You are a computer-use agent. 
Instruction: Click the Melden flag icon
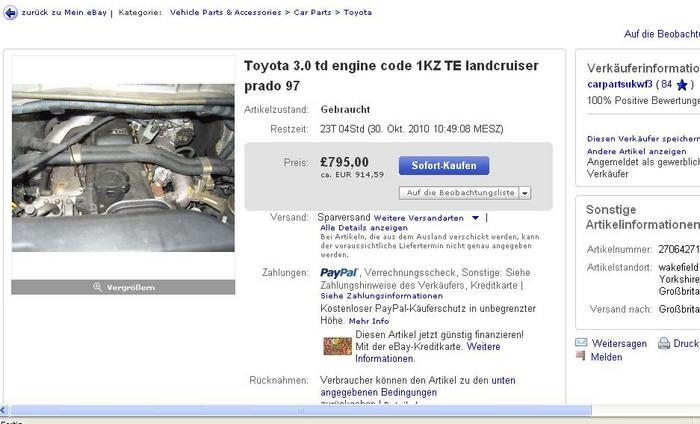(580, 356)
